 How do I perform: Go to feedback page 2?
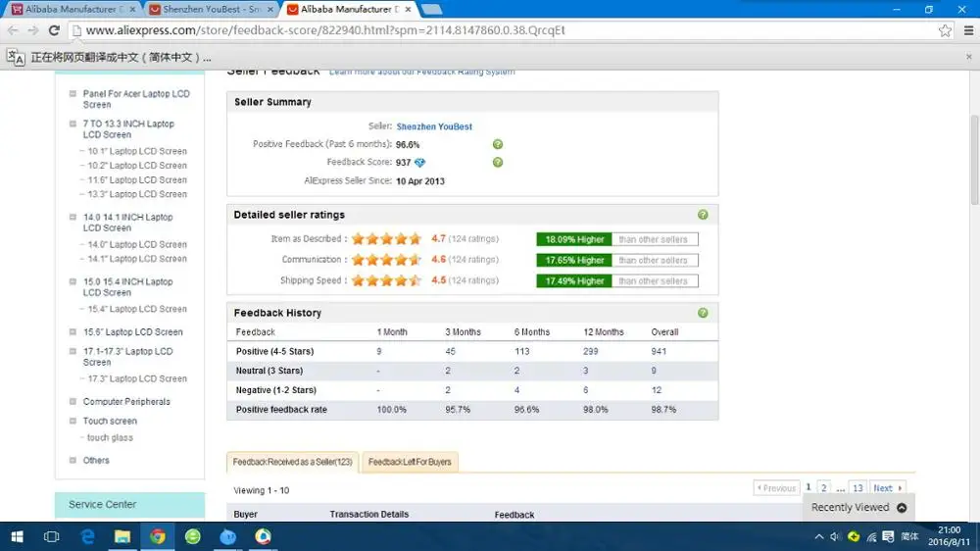click(x=824, y=488)
